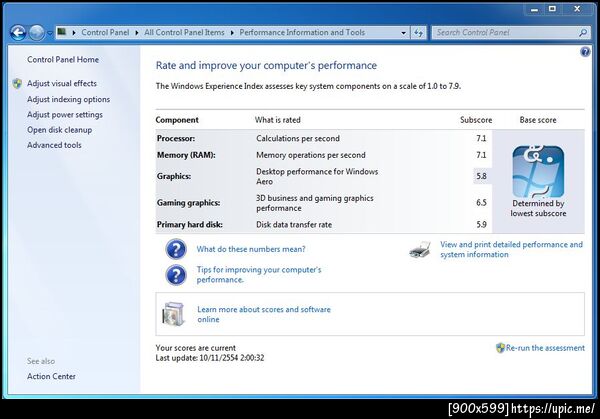
Task: Open Action Center link
Action: tap(51, 377)
